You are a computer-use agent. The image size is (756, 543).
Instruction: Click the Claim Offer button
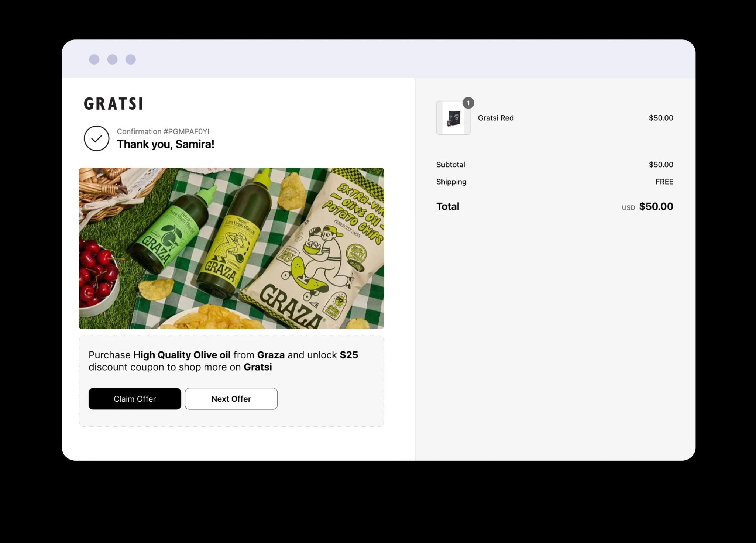135,399
